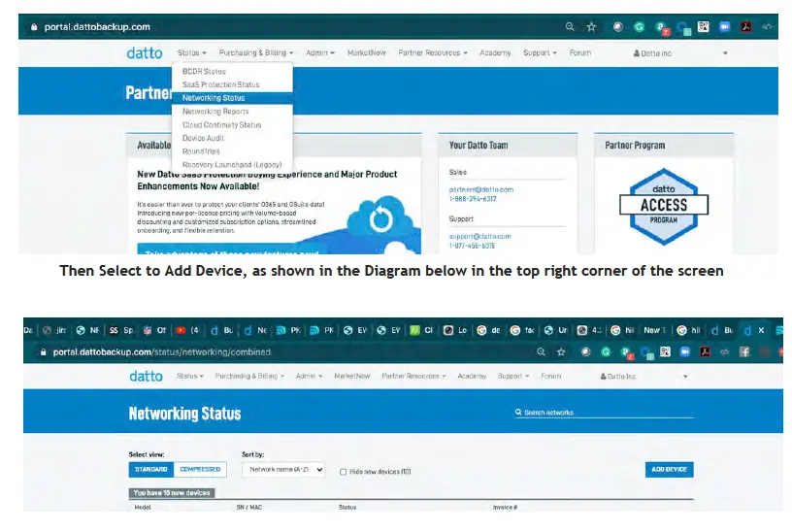Select the STANDARD view toggle
The image size is (792, 532).
(151, 469)
